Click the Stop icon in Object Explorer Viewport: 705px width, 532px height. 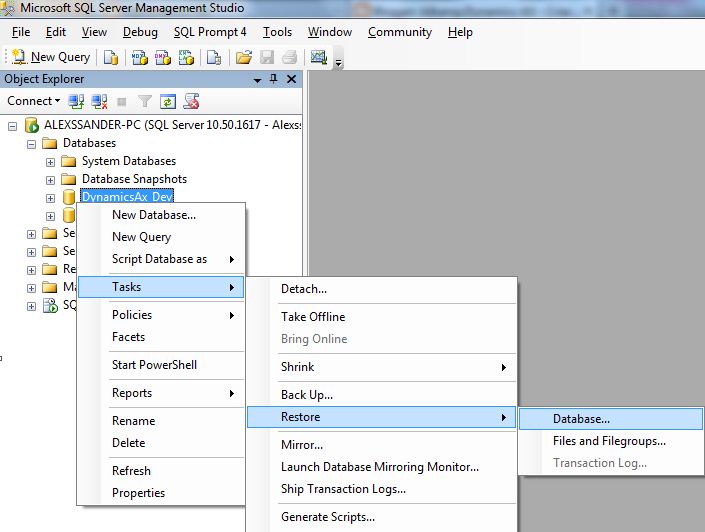click(121, 102)
